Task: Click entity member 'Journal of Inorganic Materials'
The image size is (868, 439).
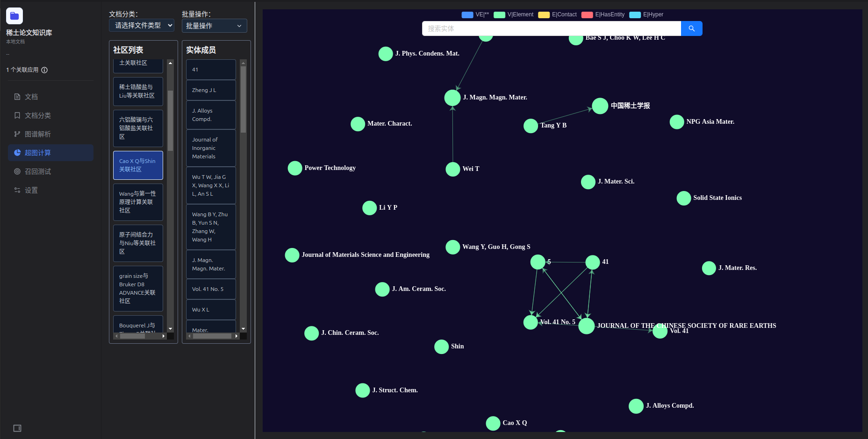Action: [211, 148]
